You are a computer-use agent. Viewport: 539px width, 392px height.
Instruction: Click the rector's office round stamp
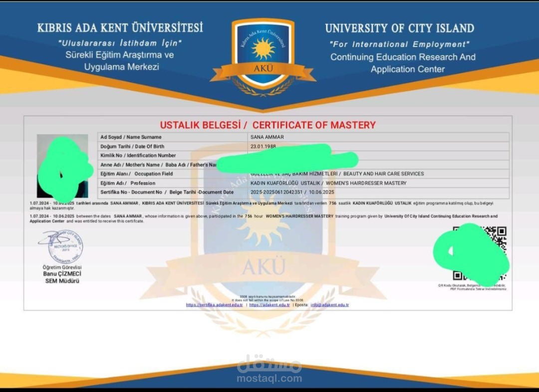[65, 247]
